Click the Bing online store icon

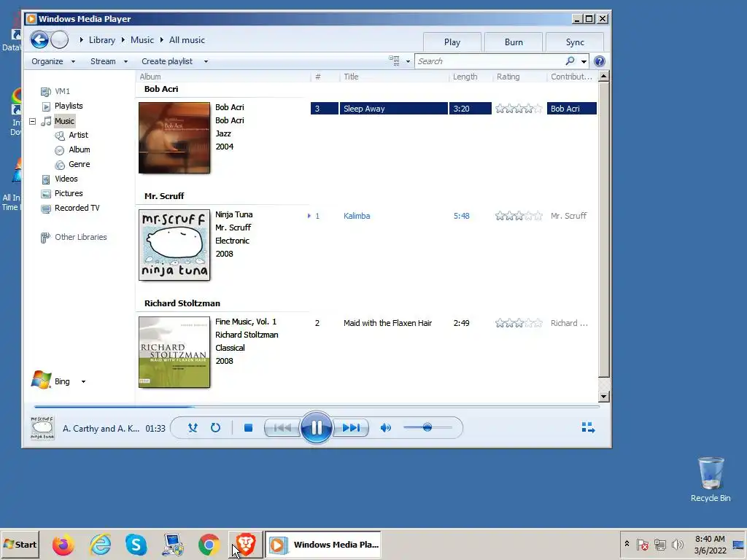(41, 381)
